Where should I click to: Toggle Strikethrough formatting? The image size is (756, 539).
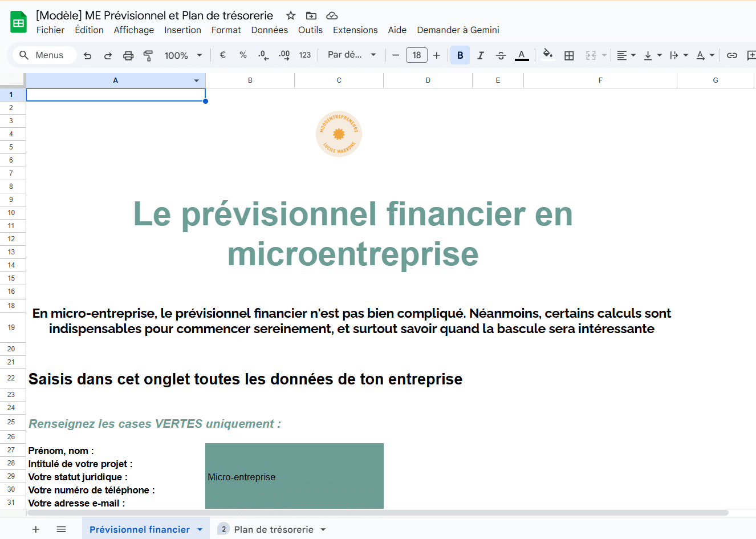501,55
